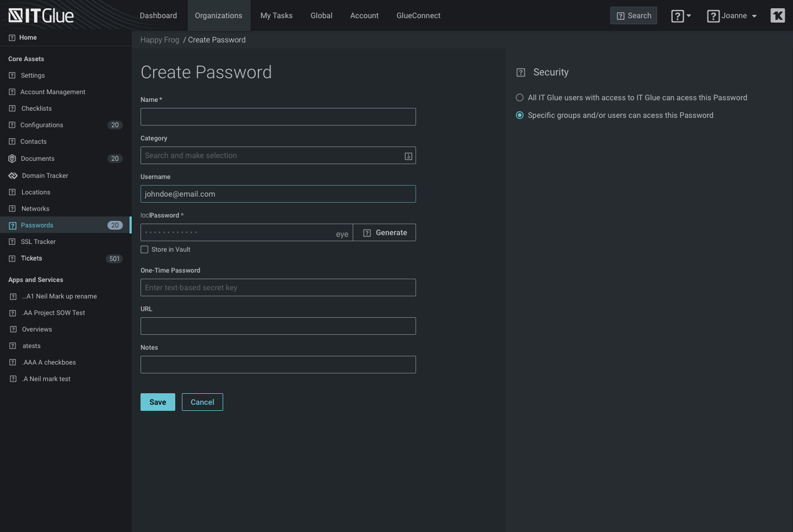Open the Dashboard tab
The height and width of the screenshot is (532, 793).
point(159,15)
